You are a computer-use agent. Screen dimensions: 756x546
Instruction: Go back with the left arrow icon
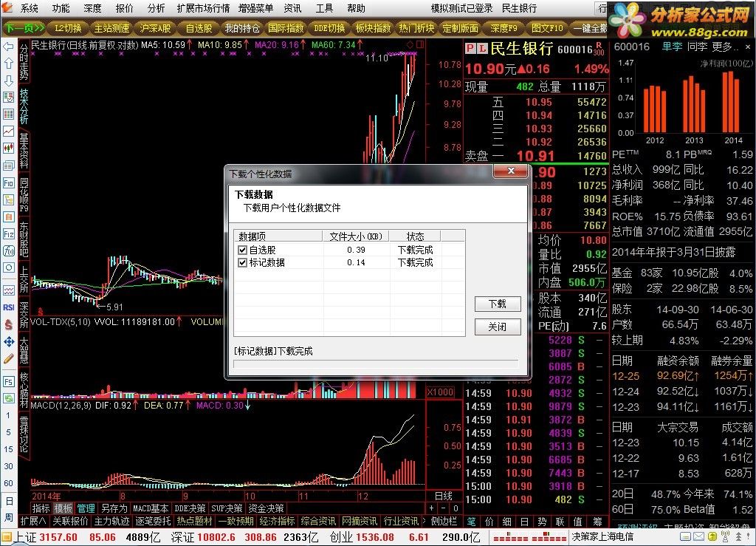pyautogui.click(x=8, y=47)
